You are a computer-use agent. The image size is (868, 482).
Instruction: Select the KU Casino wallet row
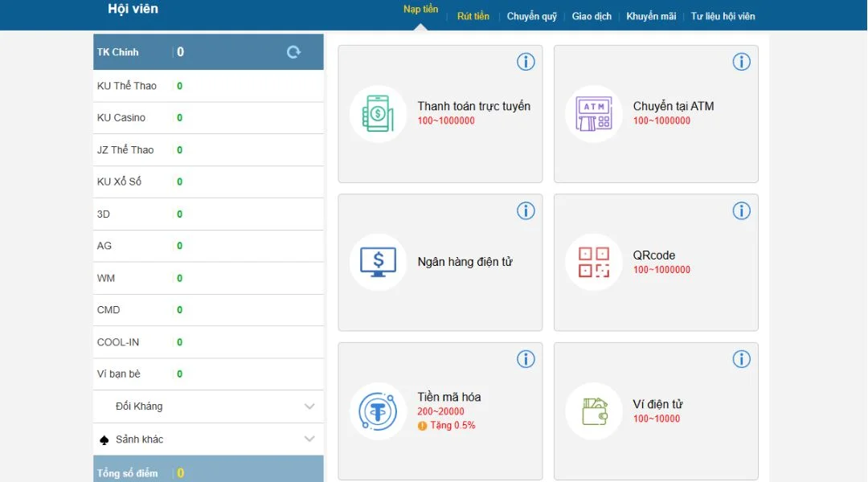[x=208, y=118]
